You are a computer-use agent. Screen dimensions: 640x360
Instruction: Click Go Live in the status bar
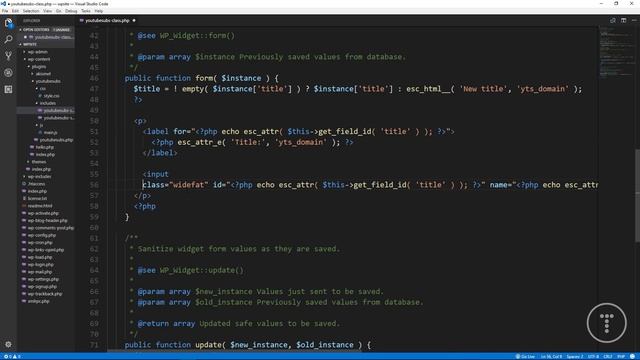tap(525, 356)
